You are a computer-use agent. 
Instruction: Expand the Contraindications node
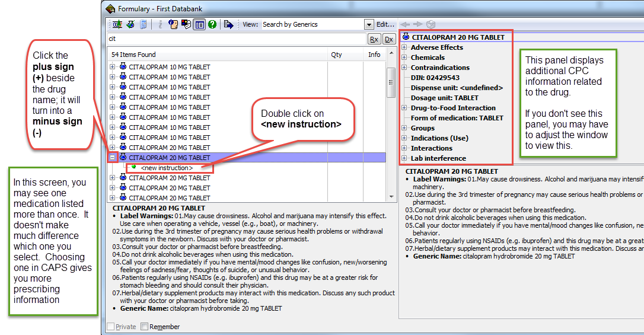[404, 68]
